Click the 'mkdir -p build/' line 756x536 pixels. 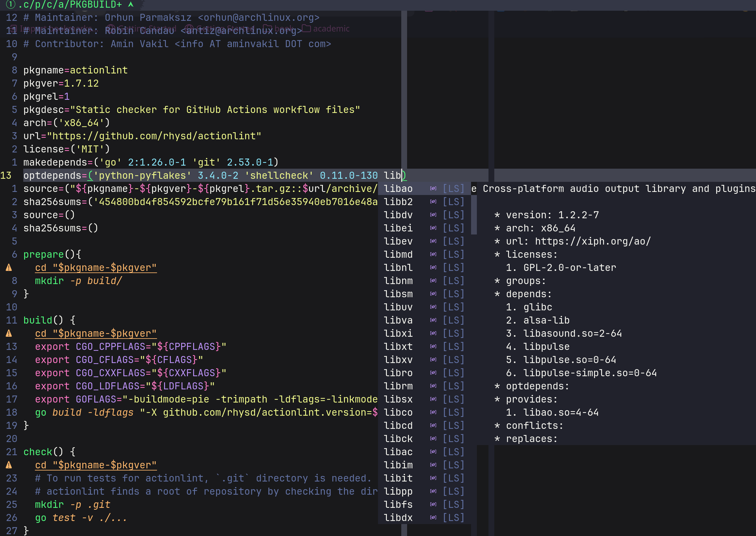pyautogui.click(x=79, y=280)
